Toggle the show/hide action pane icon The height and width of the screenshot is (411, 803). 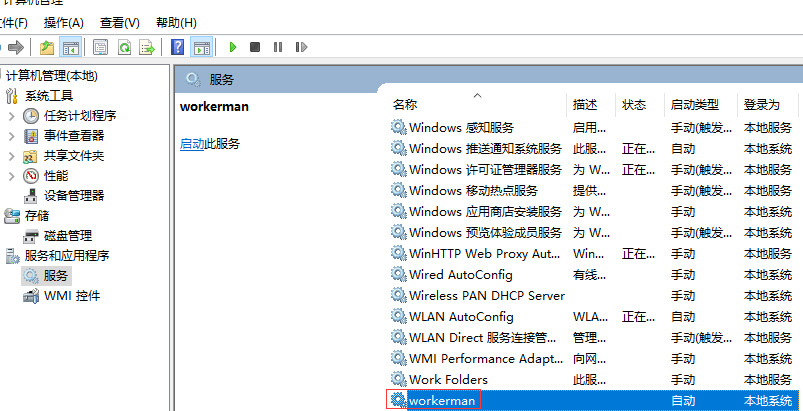(201, 48)
